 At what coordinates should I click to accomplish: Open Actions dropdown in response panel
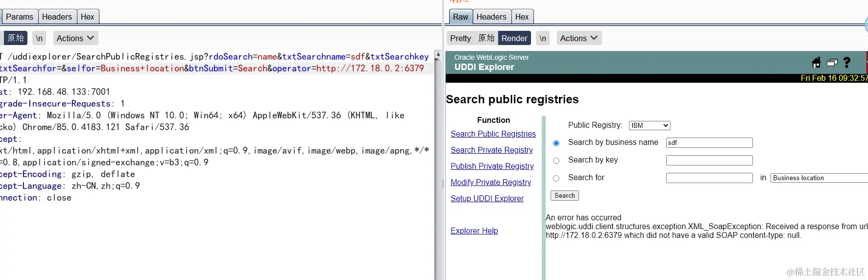pyautogui.click(x=579, y=38)
